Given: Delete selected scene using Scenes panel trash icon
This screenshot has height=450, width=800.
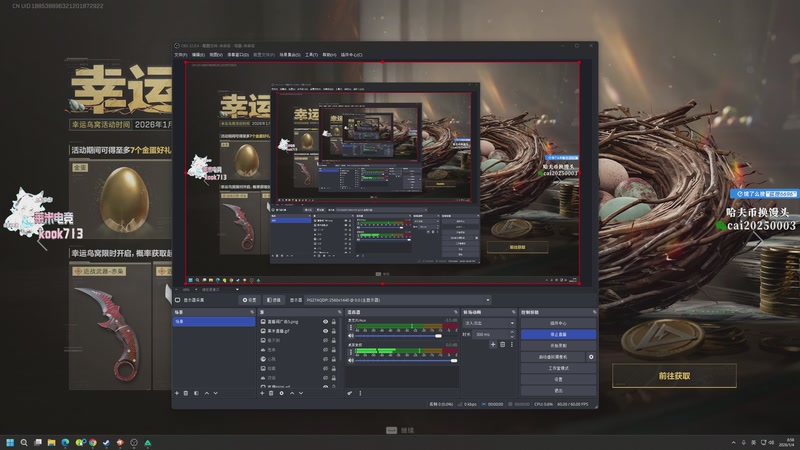Looking at the screenshot, I should [186, 393].
